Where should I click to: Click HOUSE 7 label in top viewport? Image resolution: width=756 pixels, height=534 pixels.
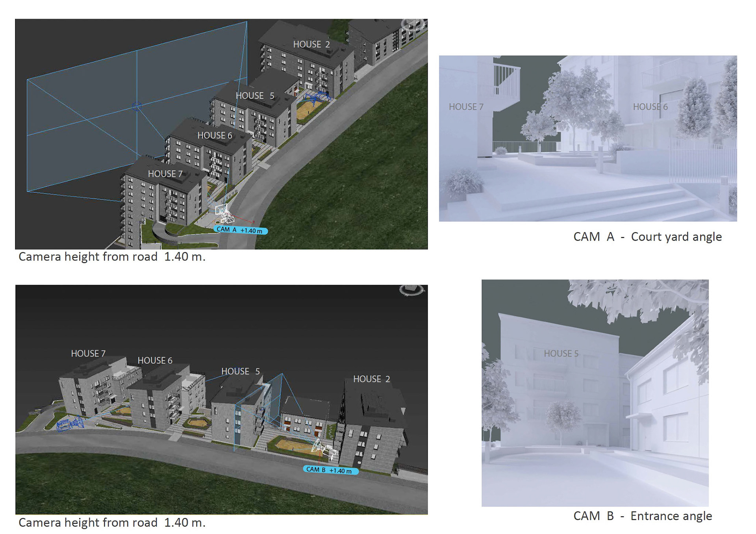coord(165,174)
